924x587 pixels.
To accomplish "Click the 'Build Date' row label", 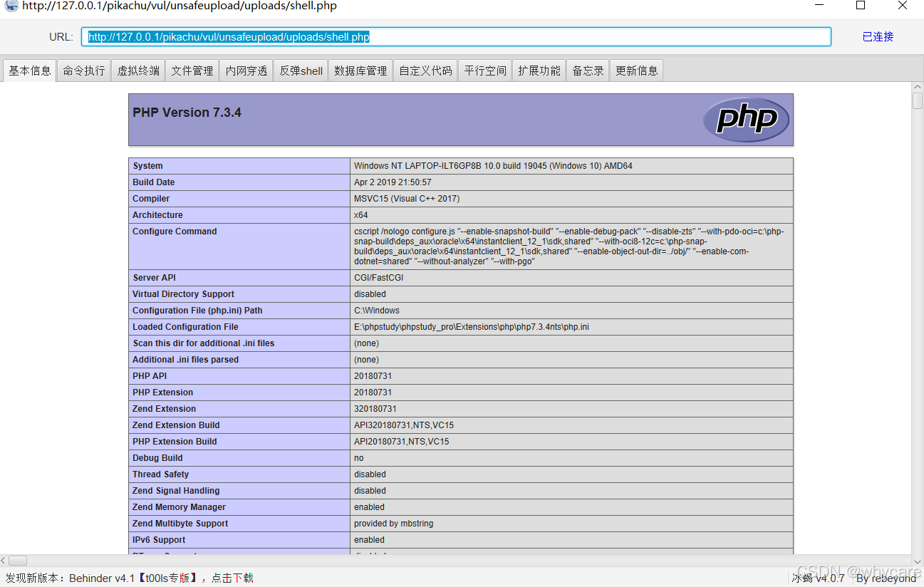I will pyautogui.click(x=153, y=182).
